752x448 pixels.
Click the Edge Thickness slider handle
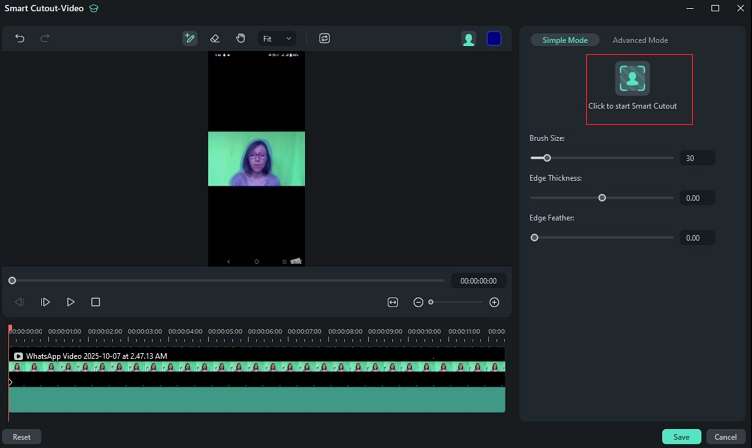tap(602, 198)
